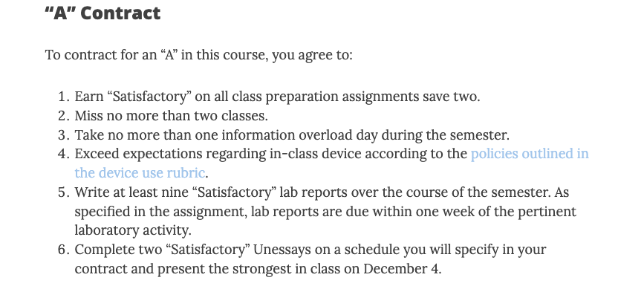Click the line ending with "pertinent"

click(x=325, y=212)
